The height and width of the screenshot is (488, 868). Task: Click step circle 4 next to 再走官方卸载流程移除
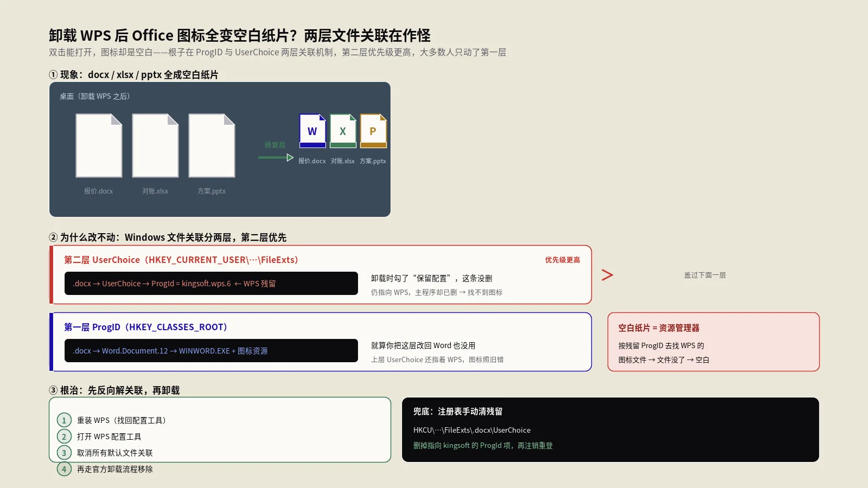(x=64, y=469)
